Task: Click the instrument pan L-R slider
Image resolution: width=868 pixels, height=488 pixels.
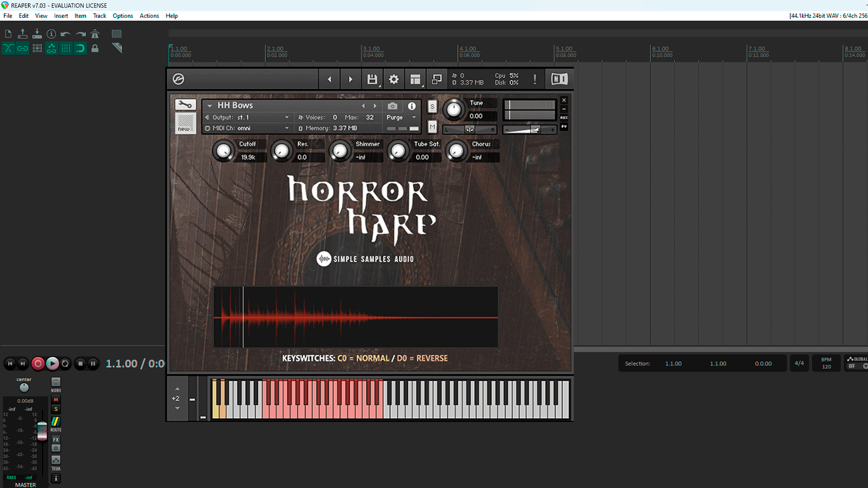Action: point(470,130)
